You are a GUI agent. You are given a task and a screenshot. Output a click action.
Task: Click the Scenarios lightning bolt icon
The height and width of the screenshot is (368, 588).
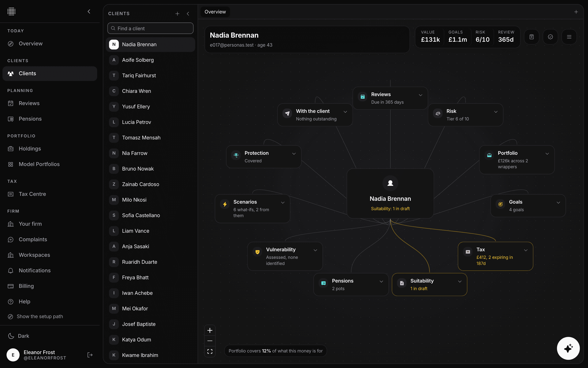225,204
